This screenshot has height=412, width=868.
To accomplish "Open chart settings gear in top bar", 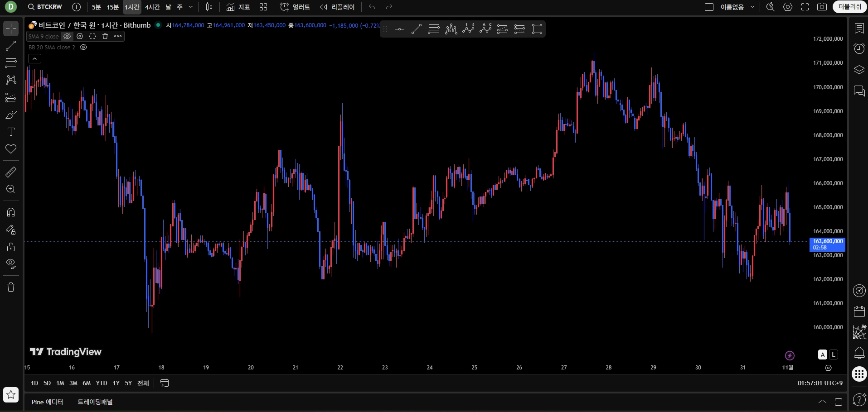I will point(788,7).
